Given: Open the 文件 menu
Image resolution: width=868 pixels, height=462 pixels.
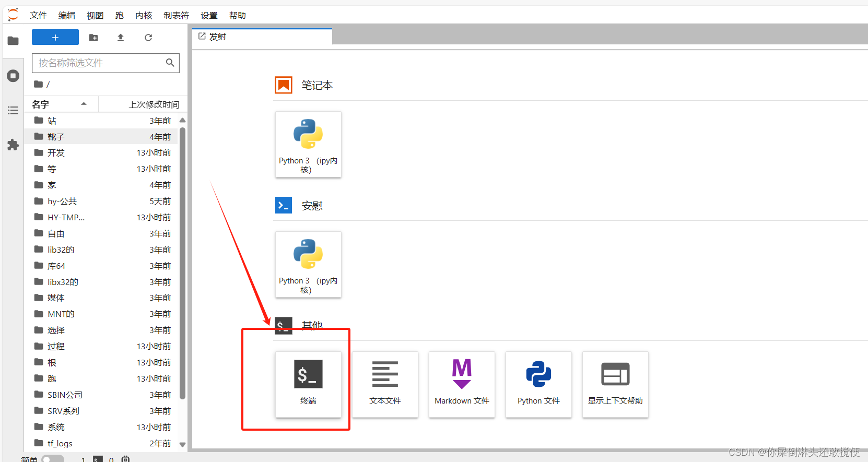Looking at the screenshot, I should 38,16.
